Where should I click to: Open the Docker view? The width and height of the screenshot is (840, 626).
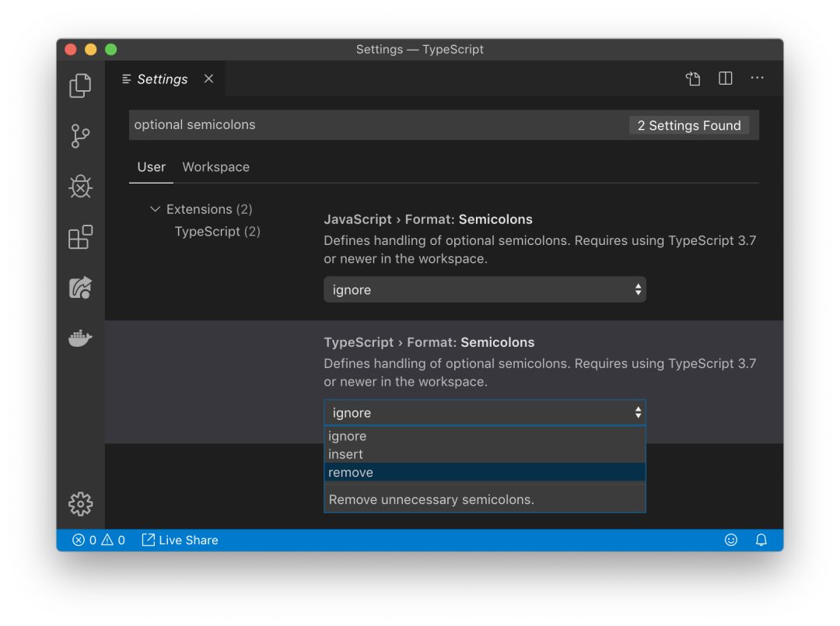click(80, 338)
